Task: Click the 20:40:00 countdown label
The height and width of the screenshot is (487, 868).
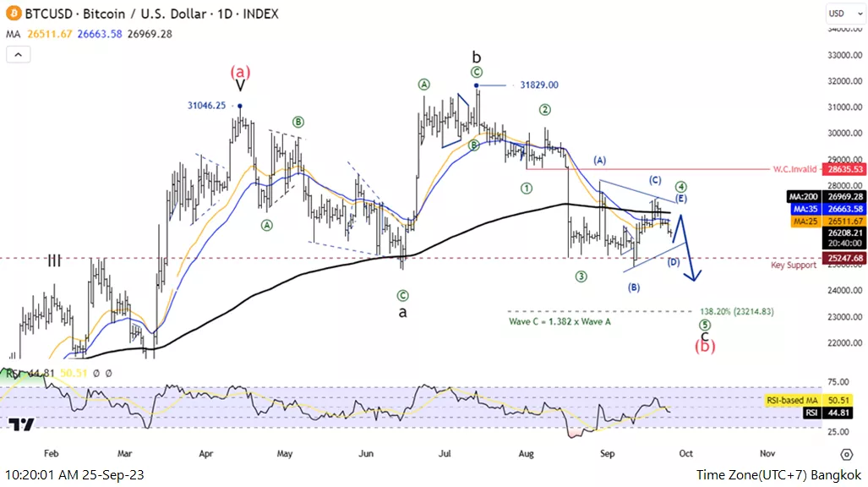Action: click(844, 243)
